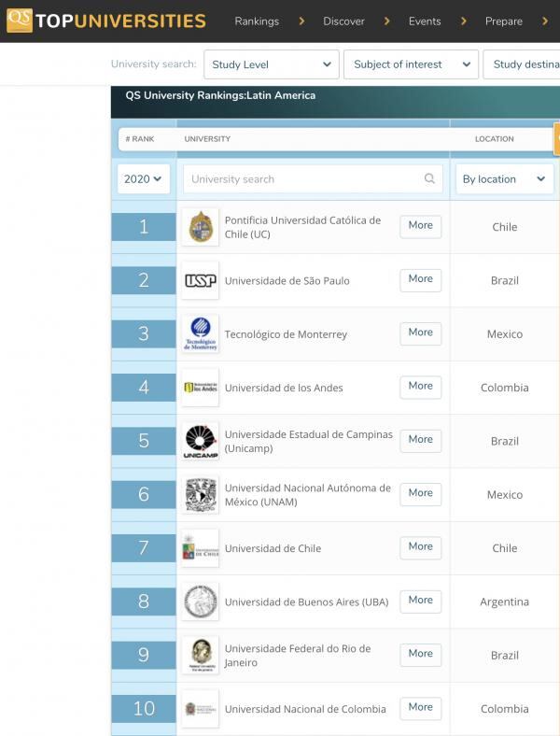Click More for Pontificia Universidad Católica de Chile
The width and height of the screenshot is (560, 736).
point(421,225)
